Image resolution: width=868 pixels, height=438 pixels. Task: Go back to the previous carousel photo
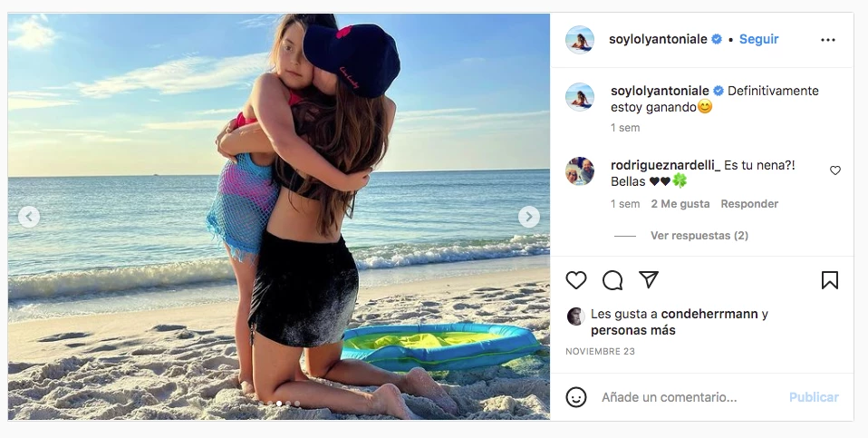point(29,217)
